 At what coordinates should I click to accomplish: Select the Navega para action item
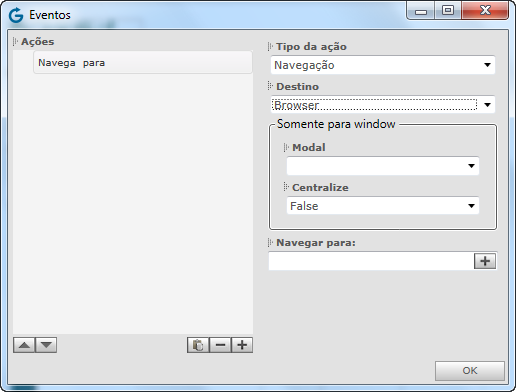(x=143, y=63)
